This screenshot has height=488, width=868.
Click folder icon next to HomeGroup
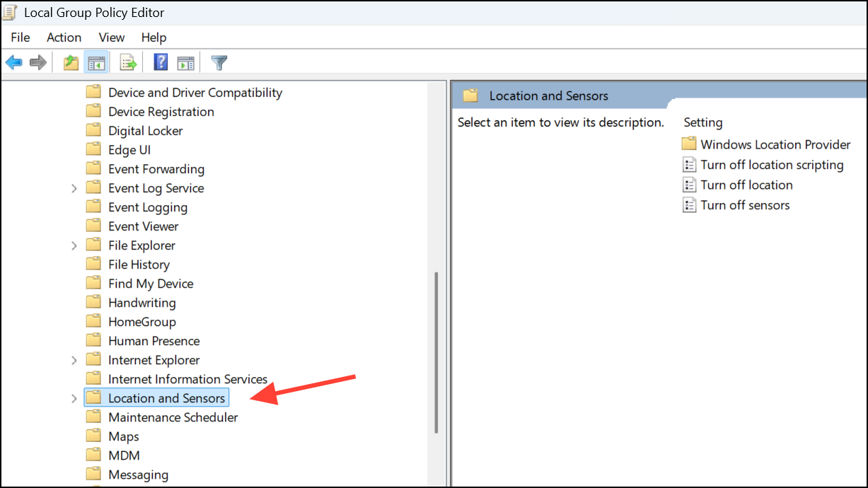coord(93,321)
